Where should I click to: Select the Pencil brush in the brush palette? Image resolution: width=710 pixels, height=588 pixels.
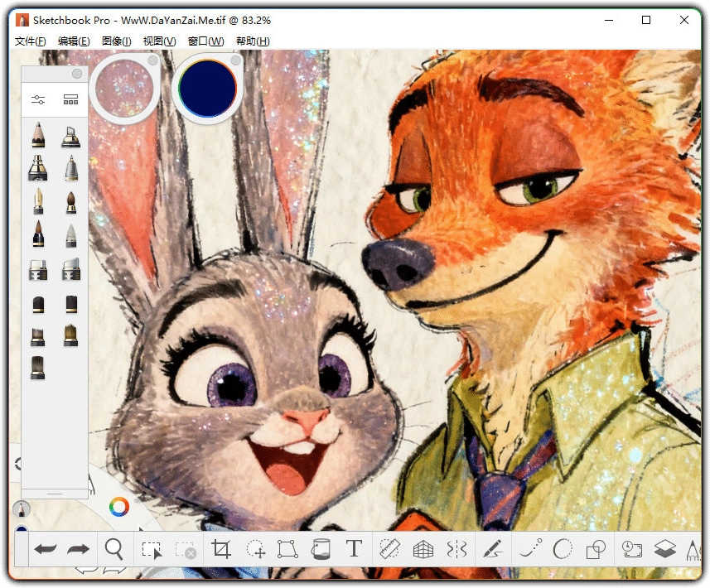pyautogui.click(x=36, y=137)
